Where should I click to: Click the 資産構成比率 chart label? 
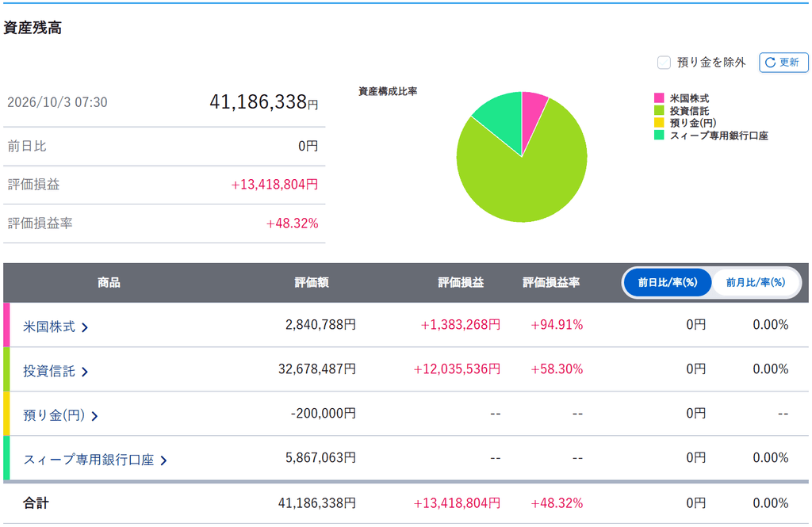[x=388, y=92]
